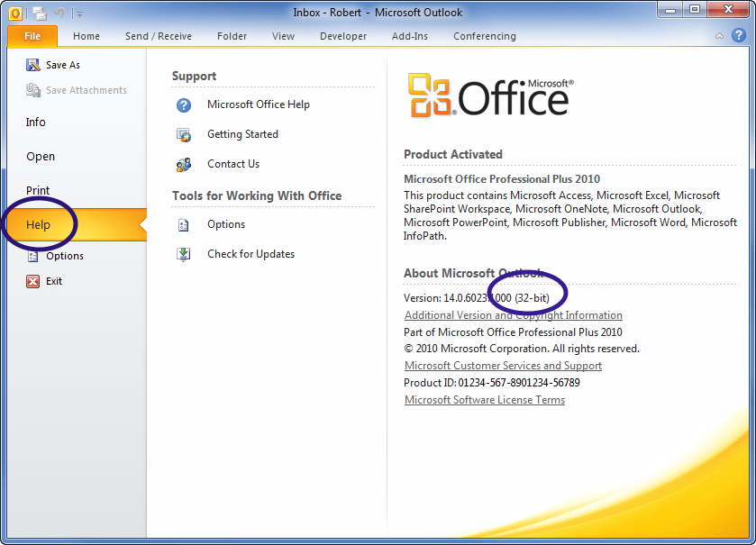
Task: Open Options under Tools for Working With Office
Action: 226,224
